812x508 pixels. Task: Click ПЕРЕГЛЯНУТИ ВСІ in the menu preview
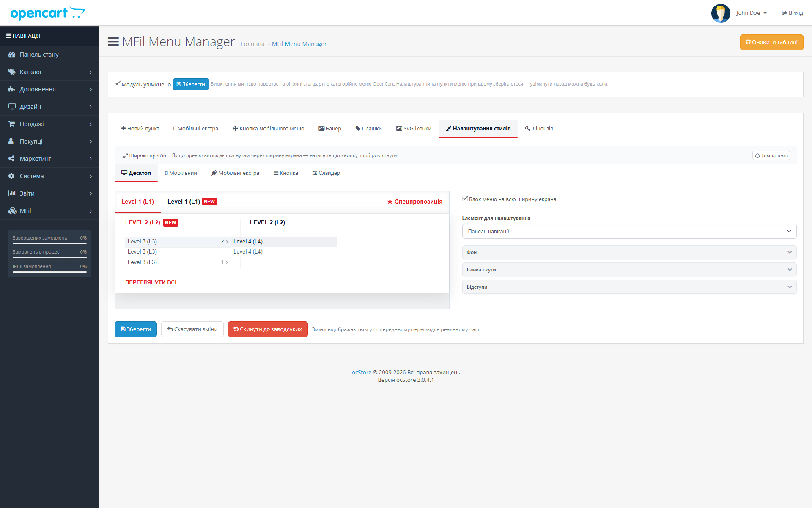click(151, 282)
